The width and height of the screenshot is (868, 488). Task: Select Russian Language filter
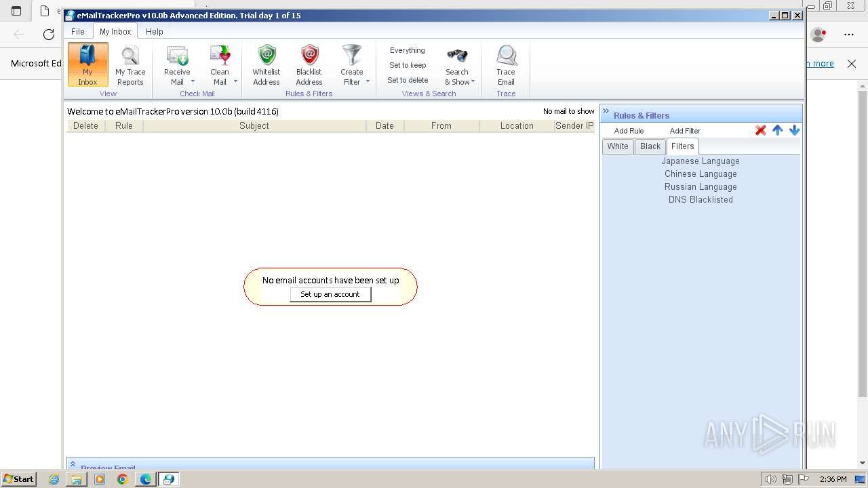(701, 187)
